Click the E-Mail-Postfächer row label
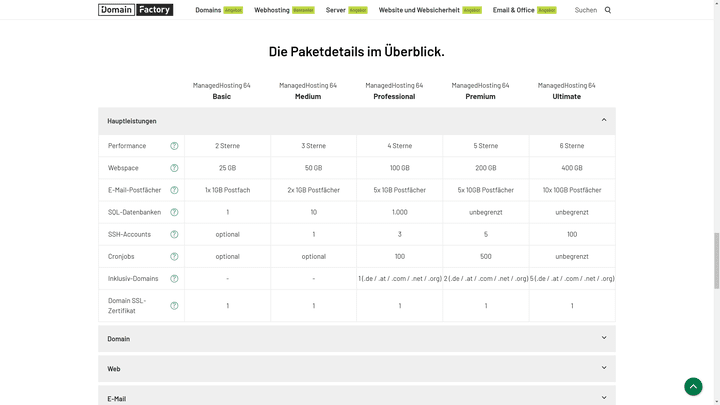Viewport: 720px width, 405px height. click(135, 190)
